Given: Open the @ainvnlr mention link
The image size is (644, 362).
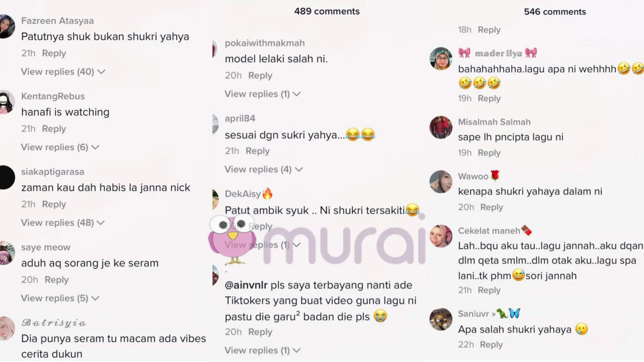Looking at the screenshot, I should coord(246,285).
